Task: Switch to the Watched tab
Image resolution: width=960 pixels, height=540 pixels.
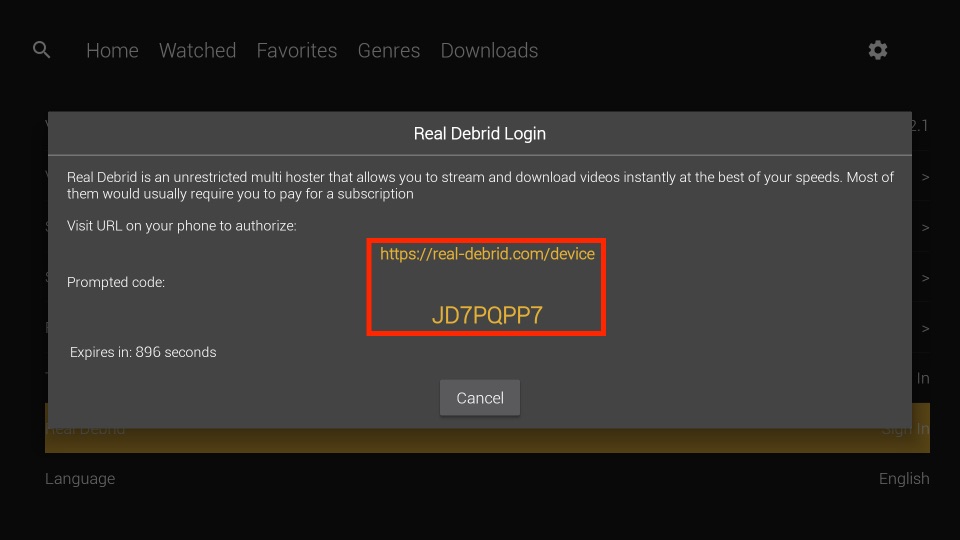Action: pos(197,50)
